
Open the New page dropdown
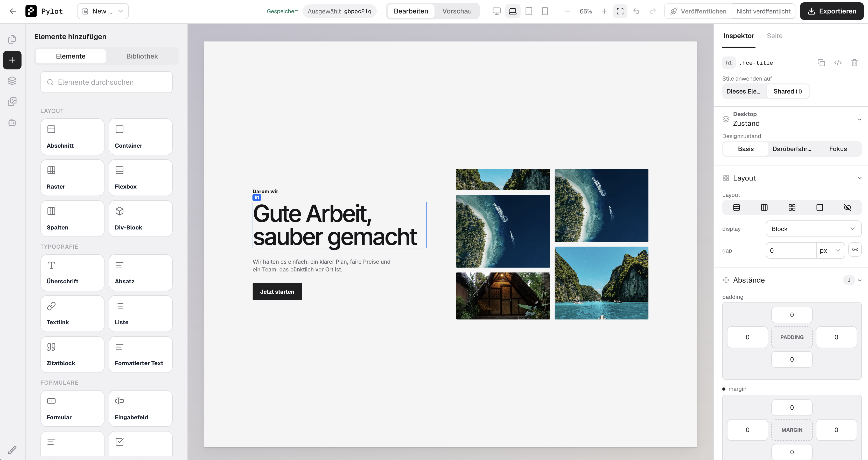[x=103, y=11]
